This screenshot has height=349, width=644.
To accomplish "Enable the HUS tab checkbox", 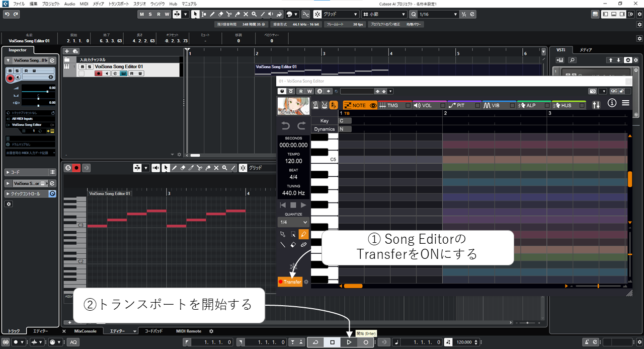I will (x=582, y=106).
